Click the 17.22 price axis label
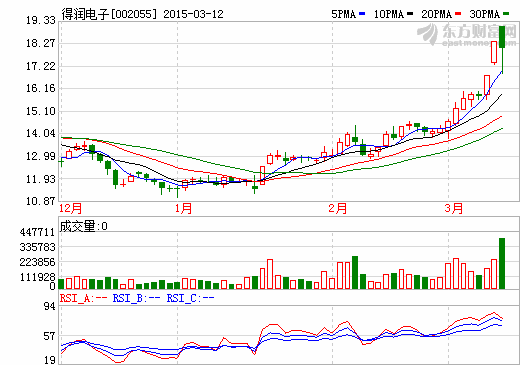The image size is (520, 365). (41, 66)
